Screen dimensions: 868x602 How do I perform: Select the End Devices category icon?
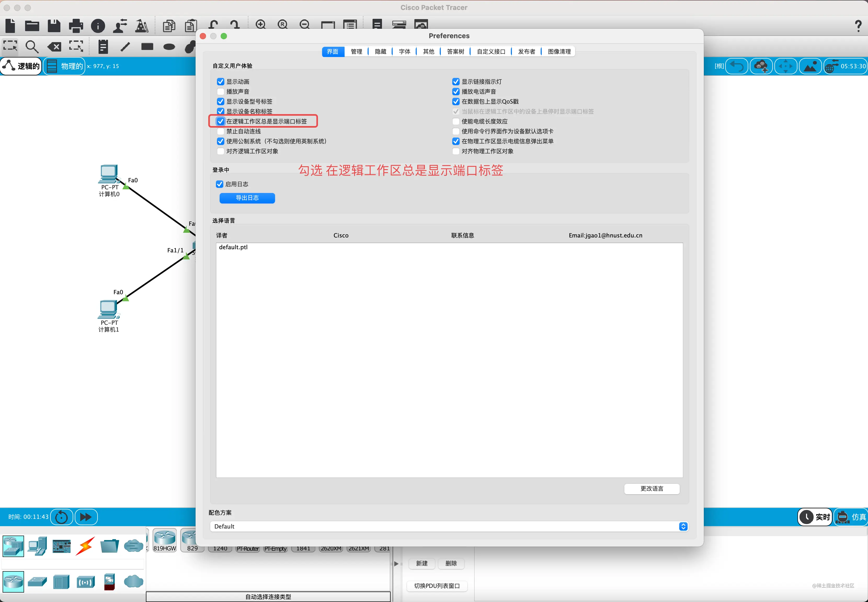pyautogui.click(x=37, y=546)
